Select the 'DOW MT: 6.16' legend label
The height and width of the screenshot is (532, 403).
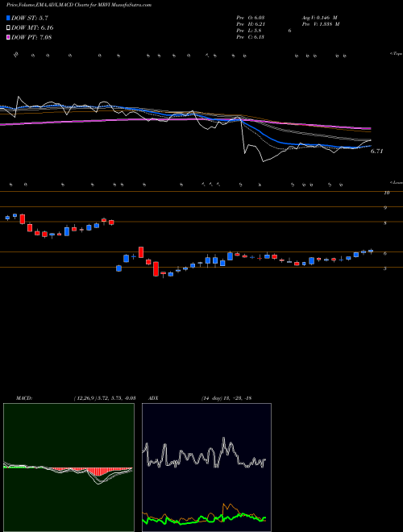[32, 28]
